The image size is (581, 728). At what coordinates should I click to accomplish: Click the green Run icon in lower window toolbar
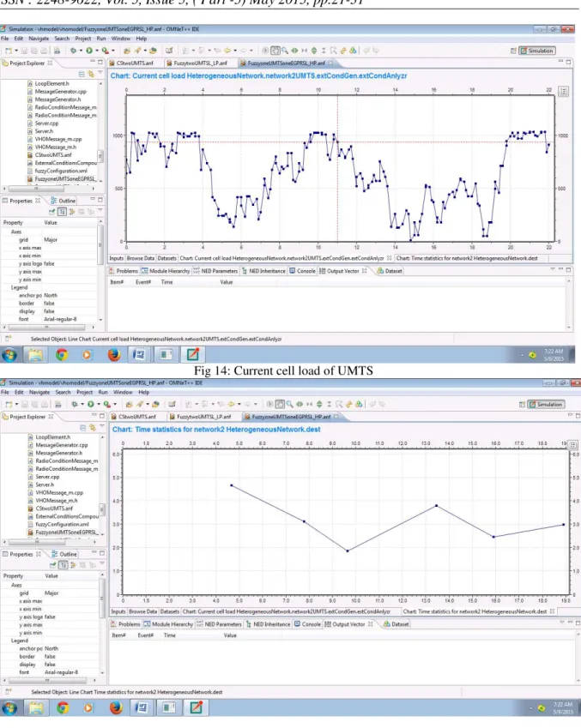(x=91, y=405)
